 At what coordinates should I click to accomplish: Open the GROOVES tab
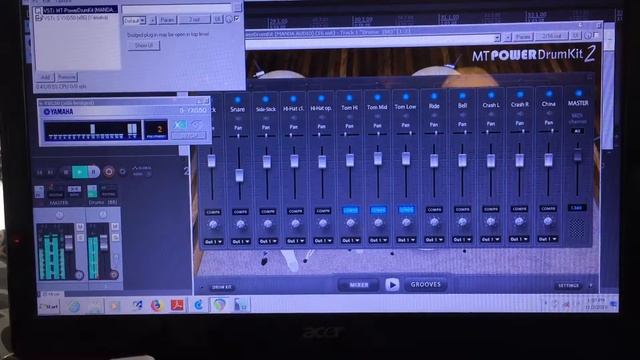pos(425,284)
